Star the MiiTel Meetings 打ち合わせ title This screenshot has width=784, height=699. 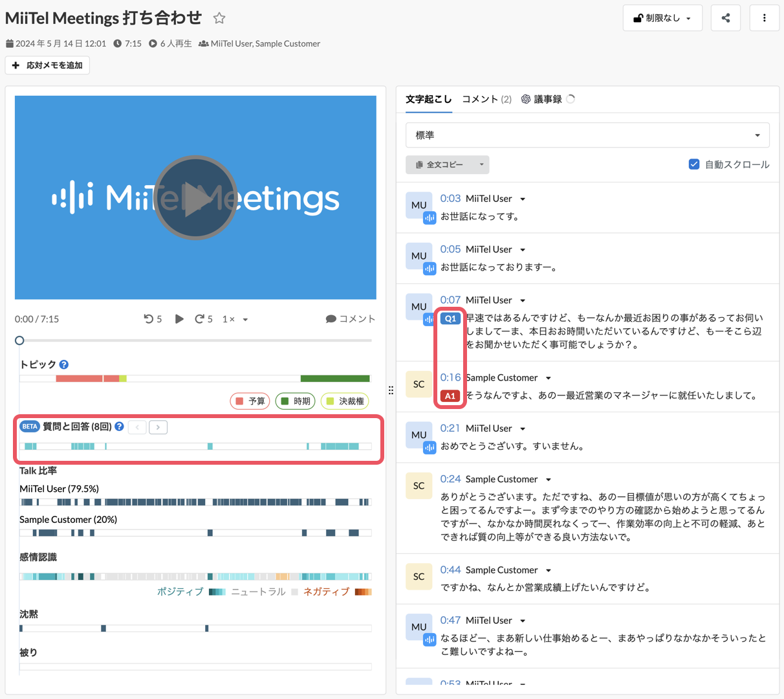[219, 18]
